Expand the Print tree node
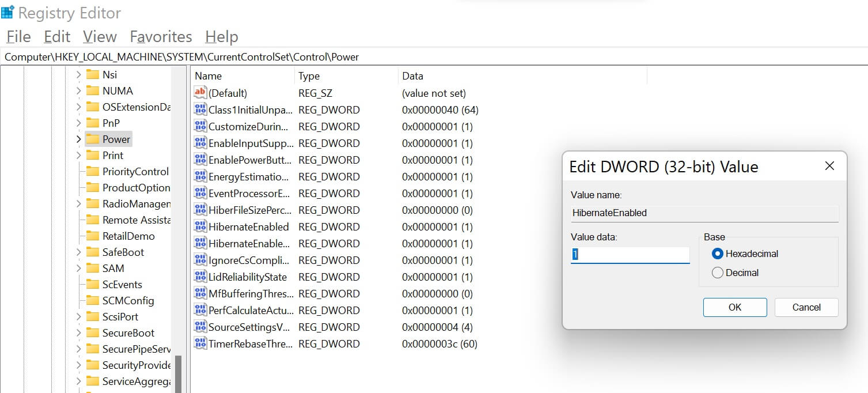Image resolution: width=868 pixels, height=393 pixels. coord(79,155)
